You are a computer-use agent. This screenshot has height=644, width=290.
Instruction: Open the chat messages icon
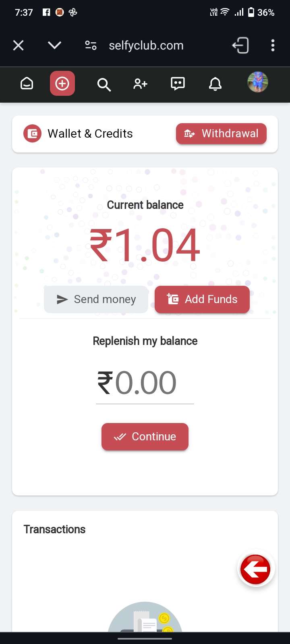pyautogui.click(x=178, y=84)
